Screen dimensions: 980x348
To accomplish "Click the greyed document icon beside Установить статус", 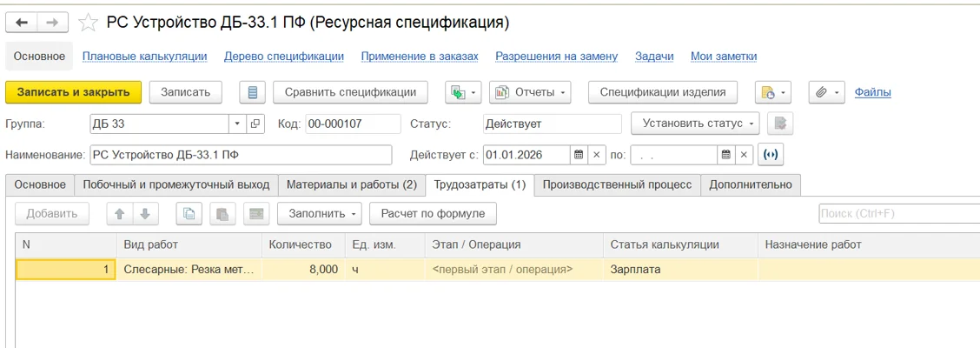I will click(x=779, y=124).
